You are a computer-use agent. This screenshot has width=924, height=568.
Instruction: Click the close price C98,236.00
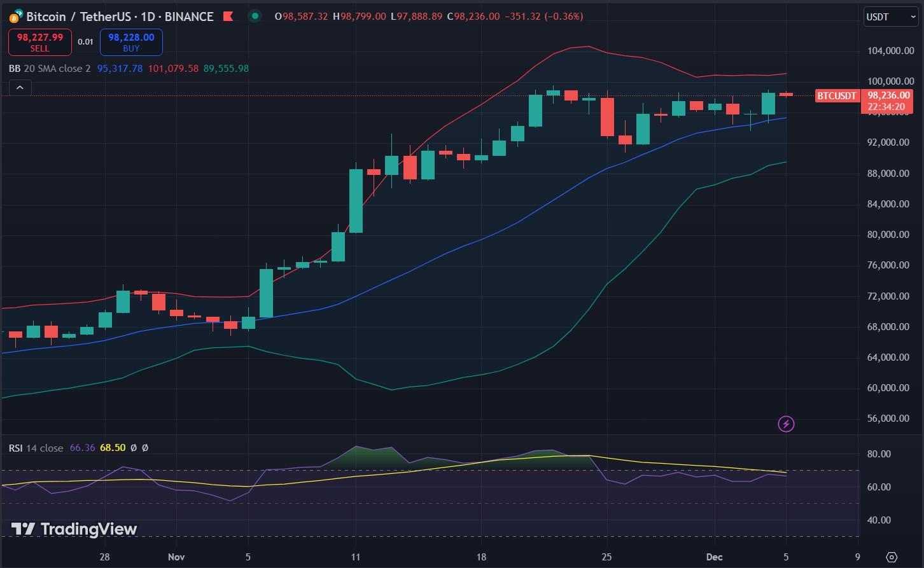tap(473, 17)
